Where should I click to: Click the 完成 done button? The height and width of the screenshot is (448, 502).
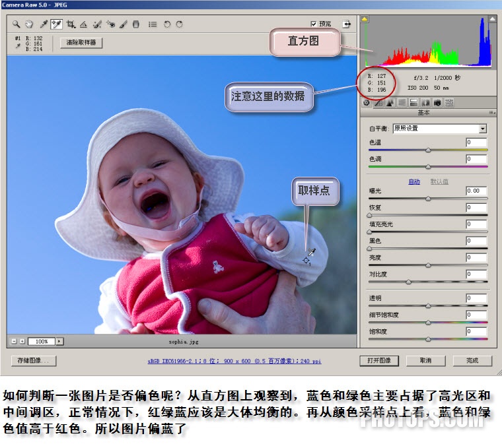(472, 360)
